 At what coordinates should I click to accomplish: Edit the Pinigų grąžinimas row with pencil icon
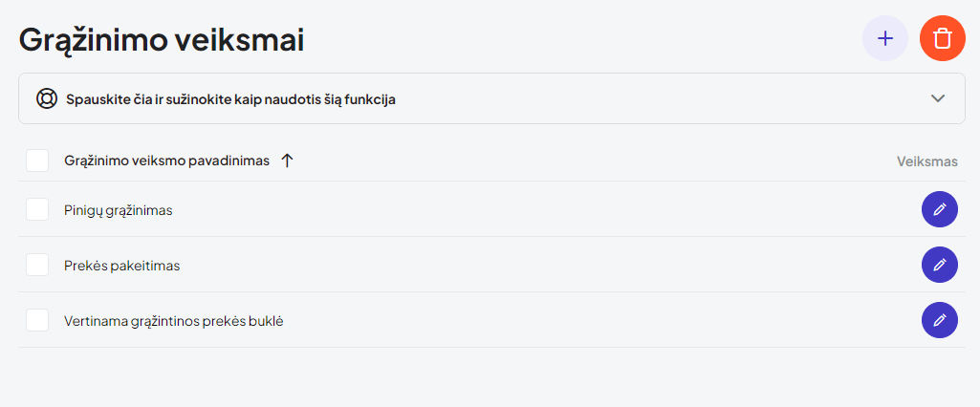pos(940,209)
